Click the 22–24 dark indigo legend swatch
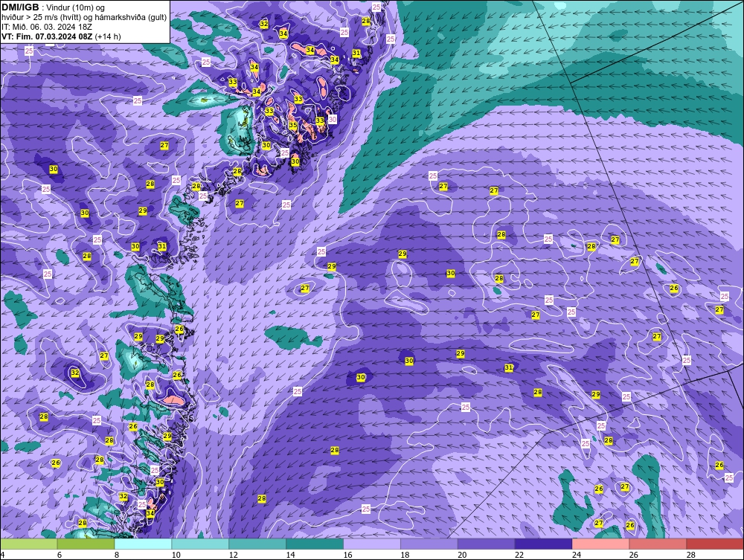 point(543,544)
